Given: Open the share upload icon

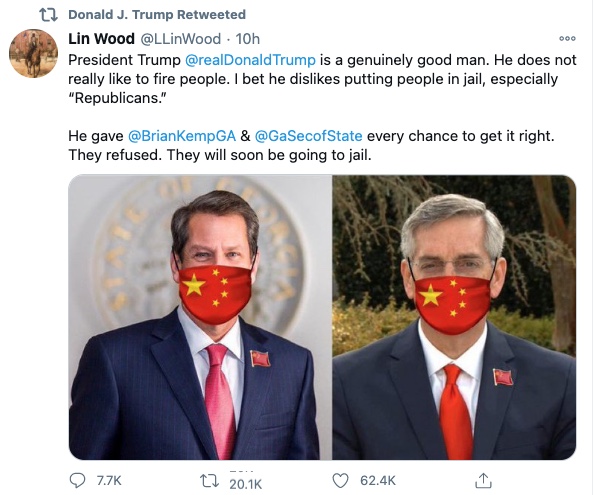Looking at the screenshot, I should click(x=483, y=480).
